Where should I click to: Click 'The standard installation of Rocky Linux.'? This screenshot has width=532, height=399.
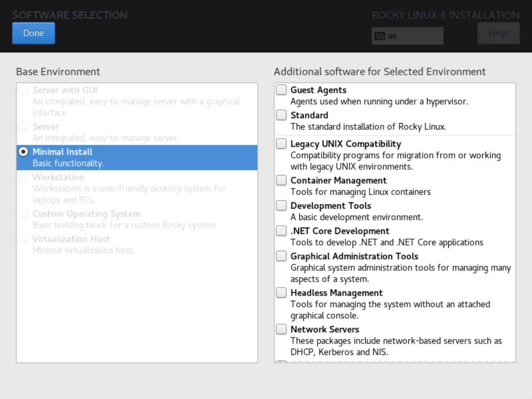coord(368,127)
